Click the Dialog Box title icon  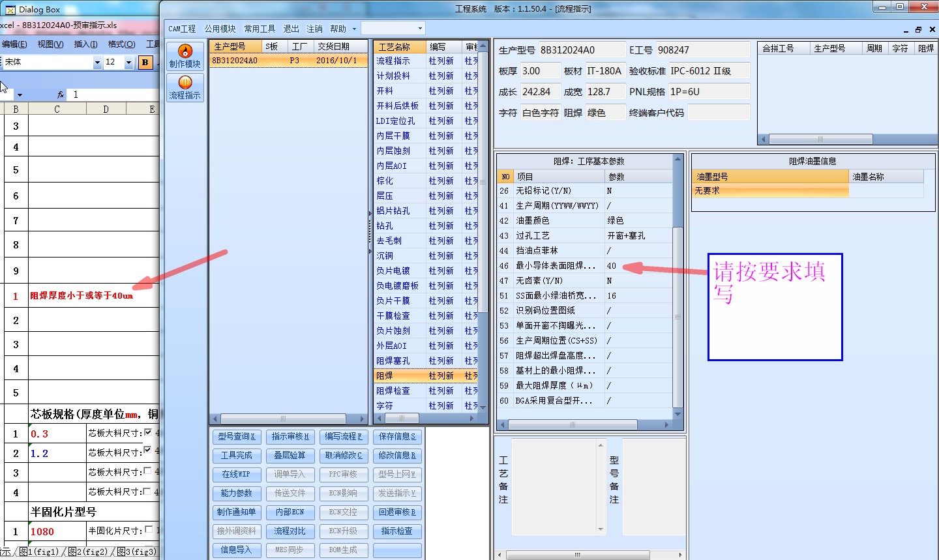10,10
